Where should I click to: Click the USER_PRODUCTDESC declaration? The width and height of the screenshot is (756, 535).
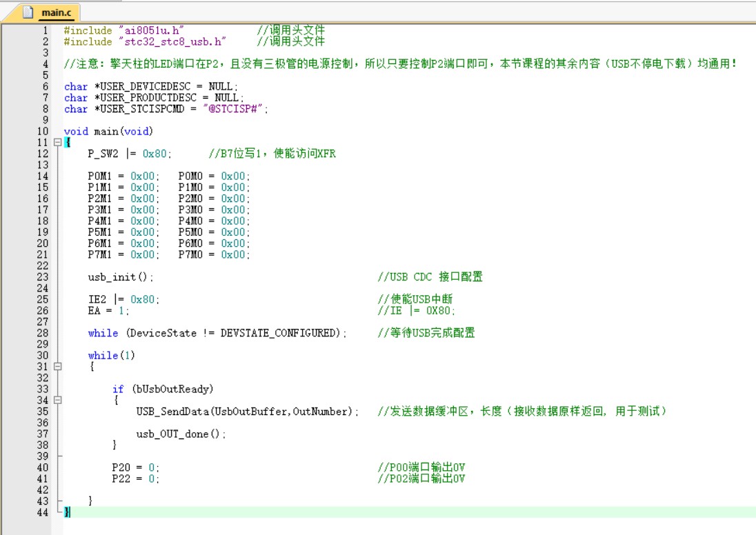point(154,98)
